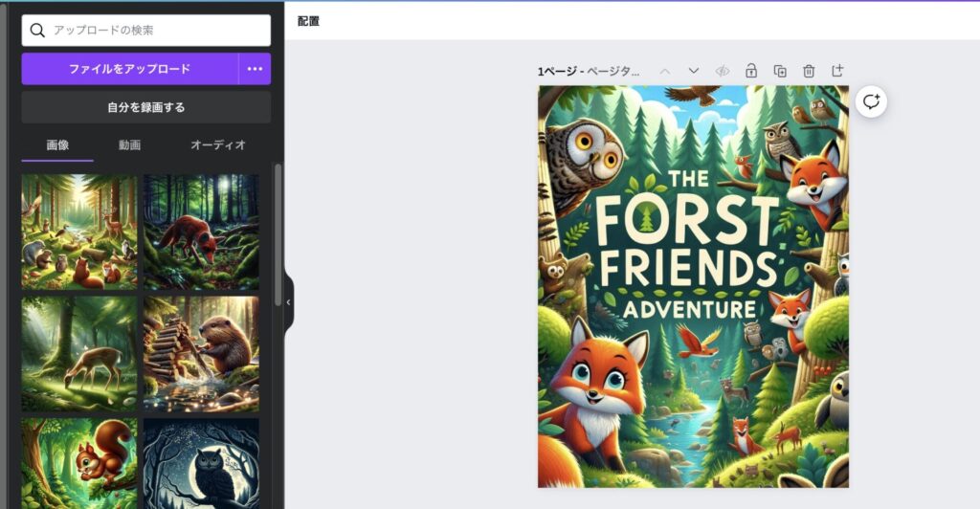Toggle hide page eye icon

click(x=723, y=71)
